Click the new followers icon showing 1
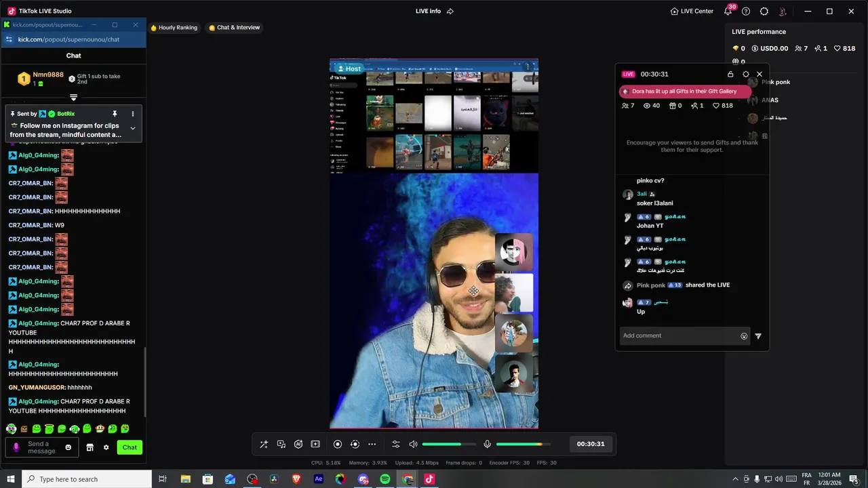The width and height of the screenshot is (868, 488). 697,106
